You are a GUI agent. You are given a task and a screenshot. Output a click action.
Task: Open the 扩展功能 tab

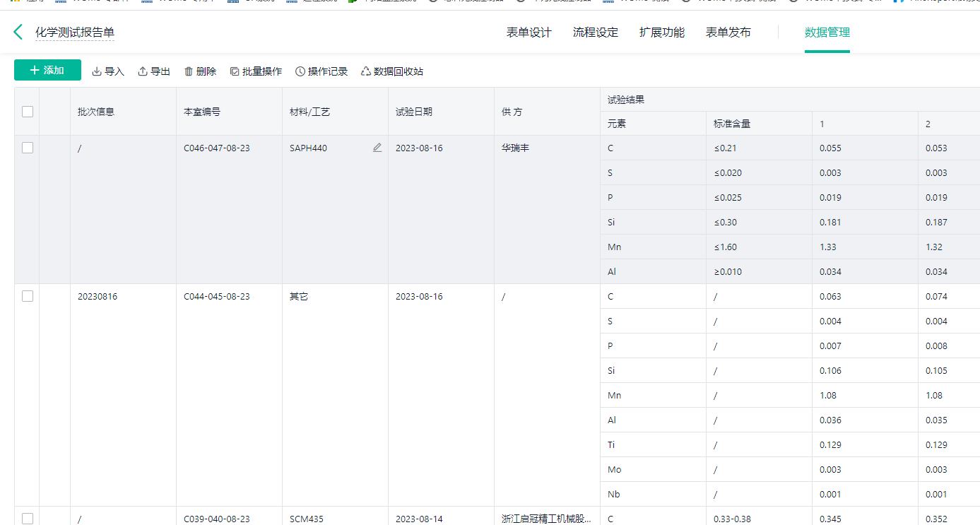tap(661, 32)
